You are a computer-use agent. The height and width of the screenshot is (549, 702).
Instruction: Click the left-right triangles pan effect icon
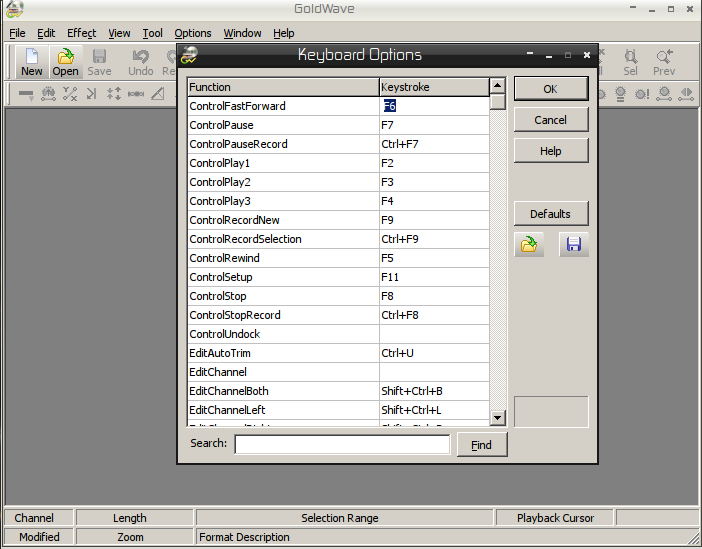coord(686,94)
